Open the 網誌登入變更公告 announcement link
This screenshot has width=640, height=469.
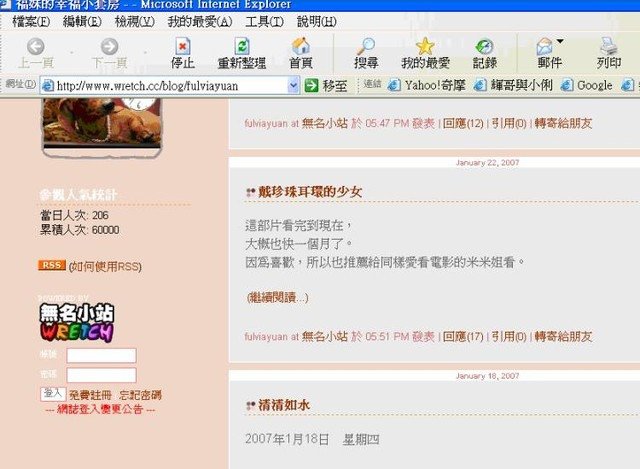coord(100,409)
